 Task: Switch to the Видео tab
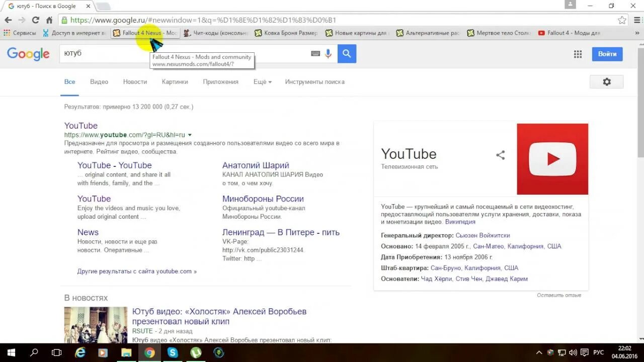[99, 82]
